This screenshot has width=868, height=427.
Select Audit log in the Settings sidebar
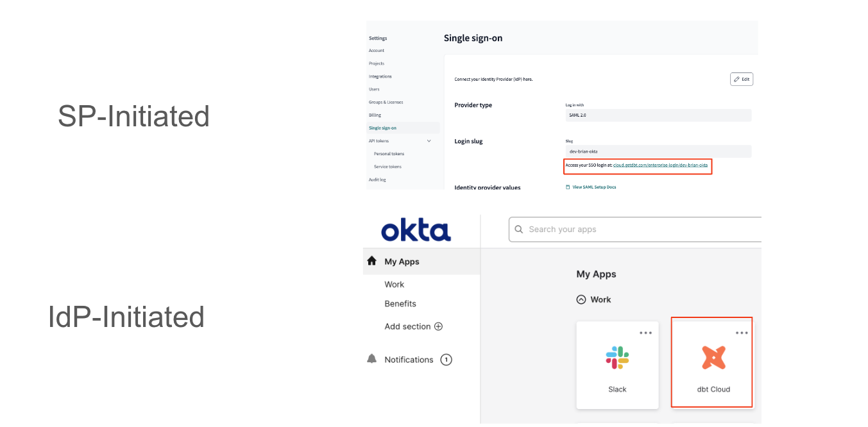(x=376, y=180)
